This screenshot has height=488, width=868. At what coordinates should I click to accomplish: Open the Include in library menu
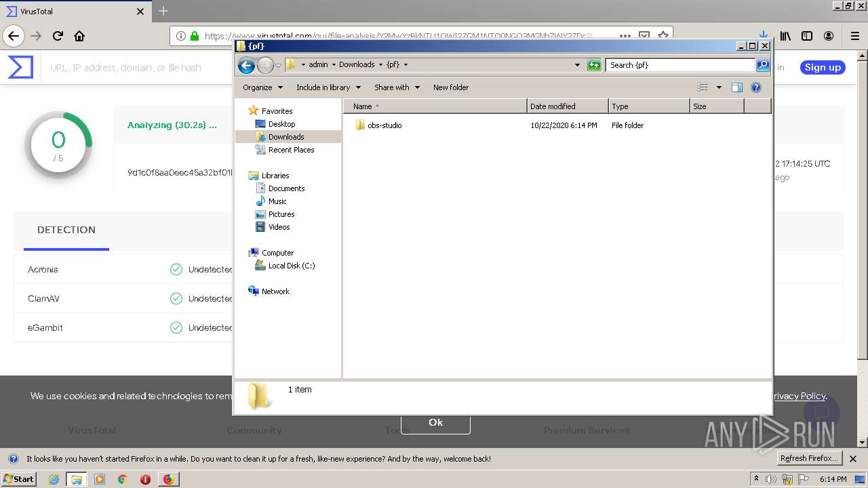[x=328, y=87]
